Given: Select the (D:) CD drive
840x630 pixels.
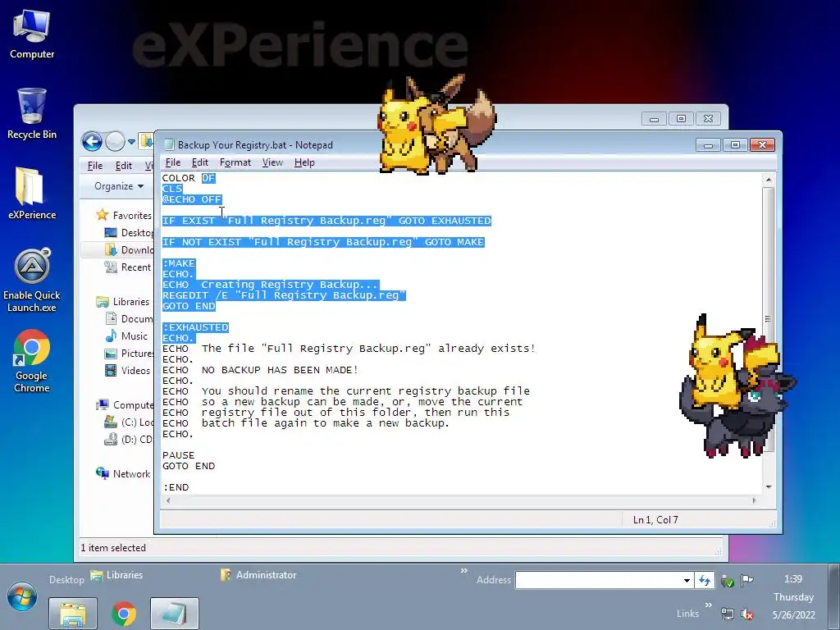Looking at the screenshot, I should click(129, 440).
